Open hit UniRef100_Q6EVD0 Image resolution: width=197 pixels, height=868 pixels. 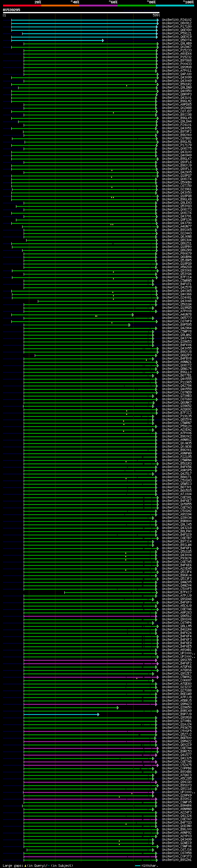pos(177,30)
